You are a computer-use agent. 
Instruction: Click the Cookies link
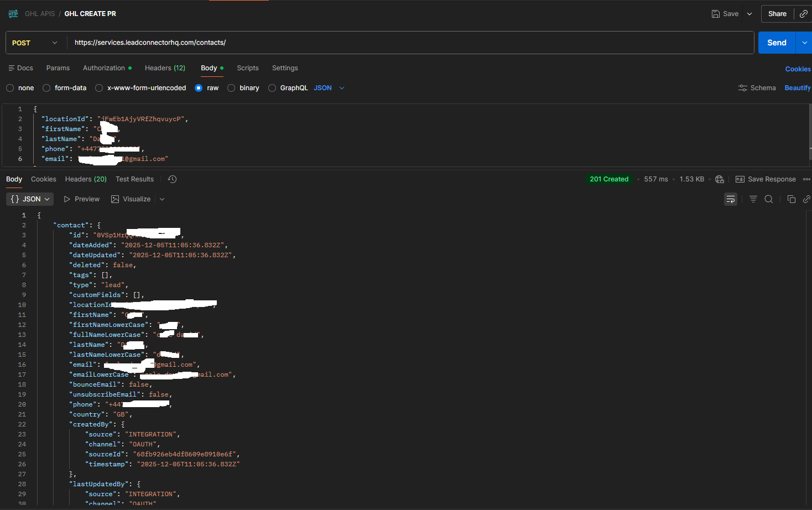pos(798,69)
